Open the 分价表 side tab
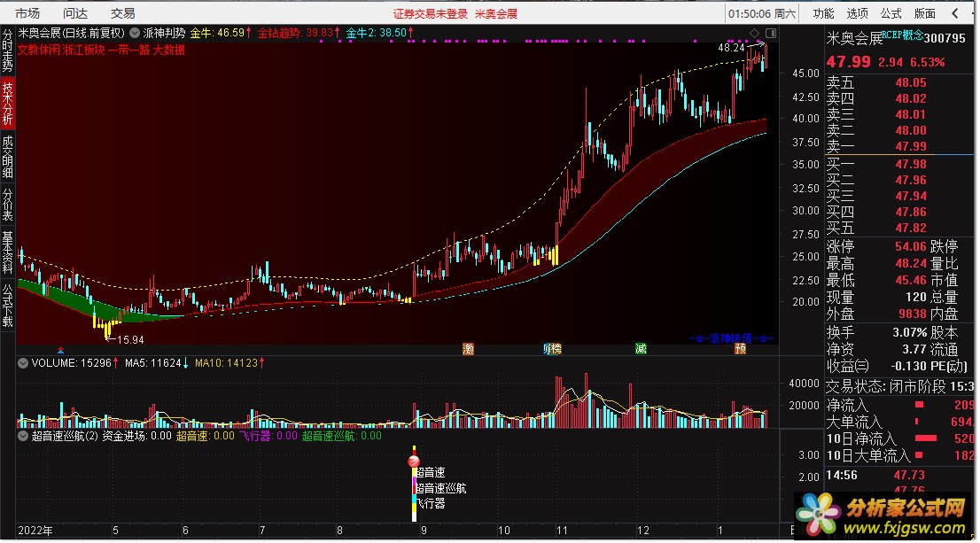Image resolution: width=980 pixels, height=543 pixels. click(x=7, y=205)
